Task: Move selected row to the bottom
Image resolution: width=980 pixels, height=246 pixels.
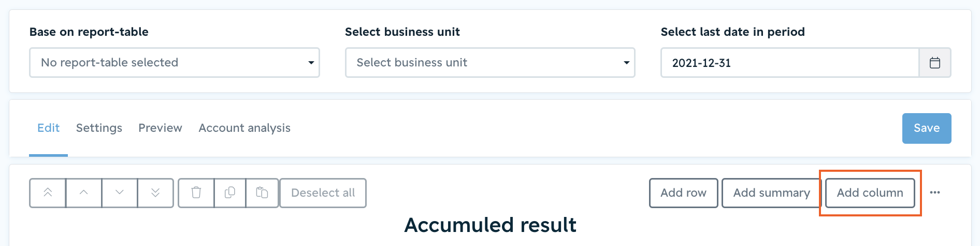Action: pyautogui.click(x=155, y=193)
